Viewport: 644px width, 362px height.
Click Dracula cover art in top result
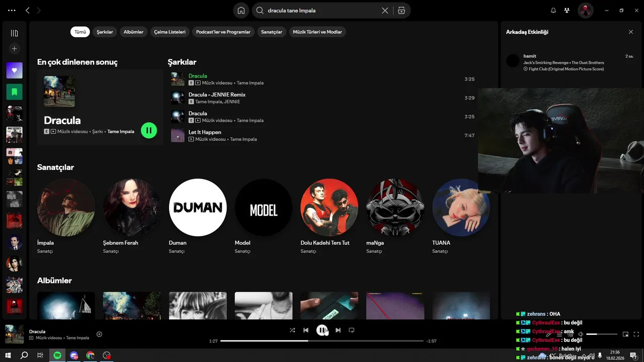tap(59, 92)
